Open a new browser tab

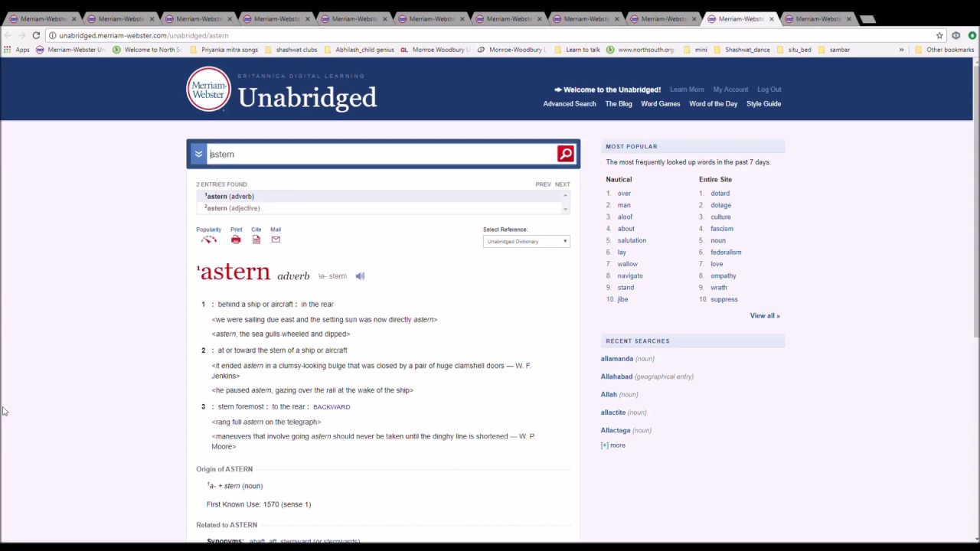[x=867, y=18]
